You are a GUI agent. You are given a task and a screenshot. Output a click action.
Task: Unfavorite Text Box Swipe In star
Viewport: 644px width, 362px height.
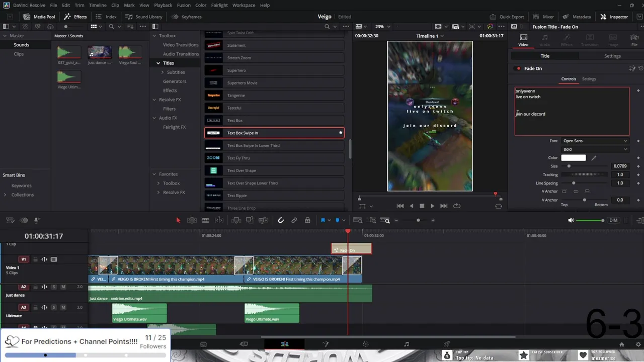(x=341, y=133)
